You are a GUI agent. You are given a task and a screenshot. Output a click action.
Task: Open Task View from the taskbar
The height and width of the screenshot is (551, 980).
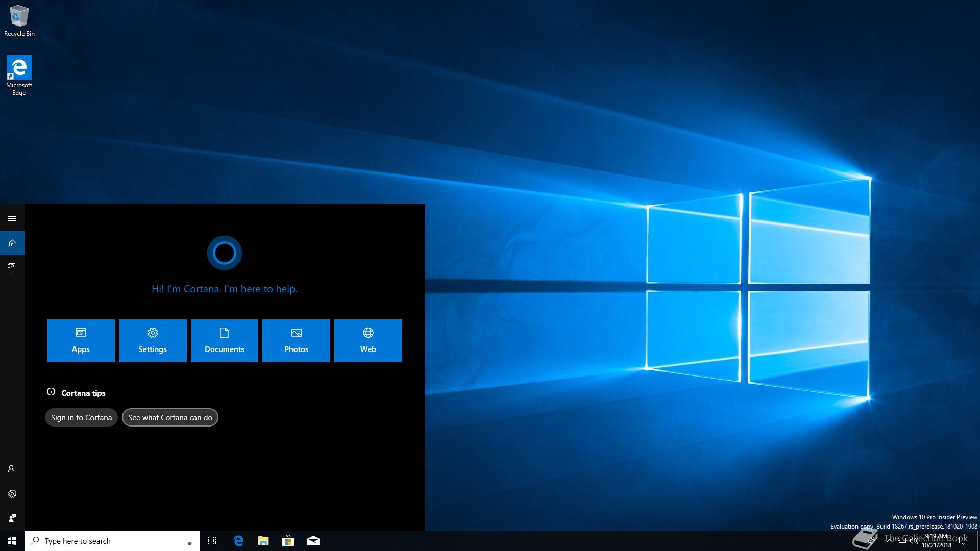212,541
